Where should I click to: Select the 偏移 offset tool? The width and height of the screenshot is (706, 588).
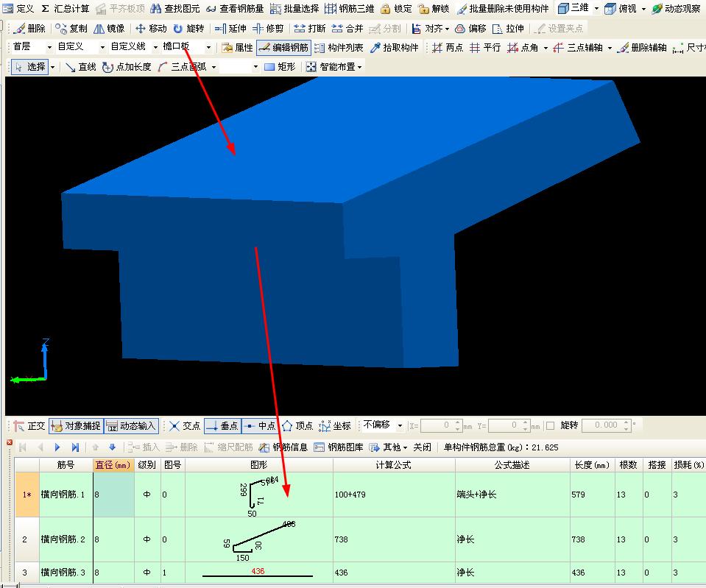coord(470,29)
